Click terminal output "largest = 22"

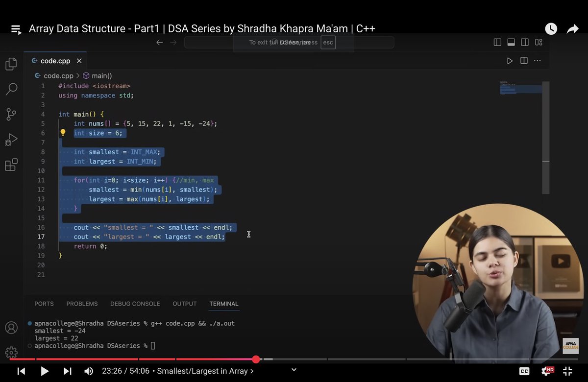tap(56, 338)
